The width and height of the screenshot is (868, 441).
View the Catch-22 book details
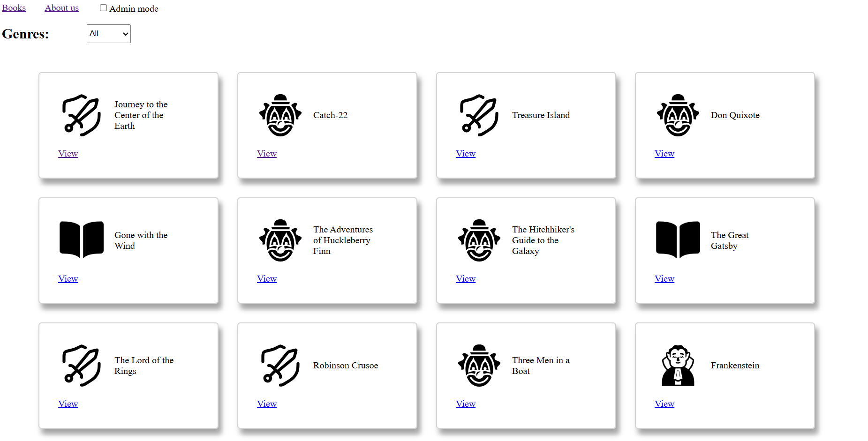tap(267, 154)
